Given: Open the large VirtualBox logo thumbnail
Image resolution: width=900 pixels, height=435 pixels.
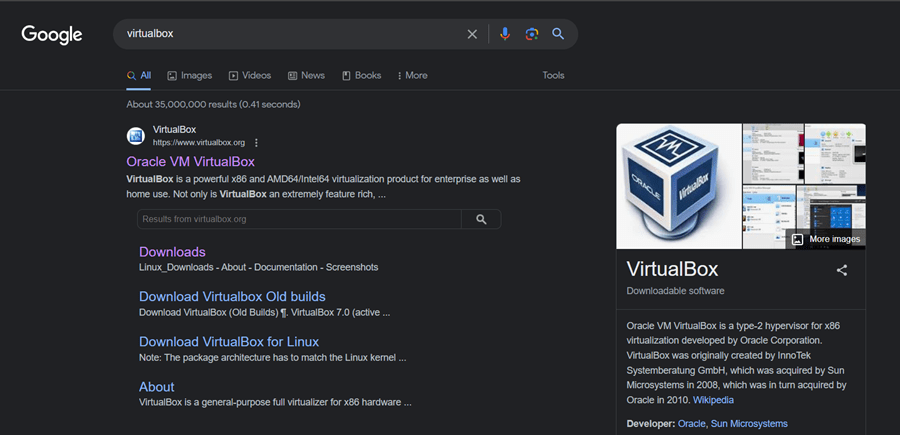Looking at the screenshot, I should pyautogui.click(x=677, y=186).
